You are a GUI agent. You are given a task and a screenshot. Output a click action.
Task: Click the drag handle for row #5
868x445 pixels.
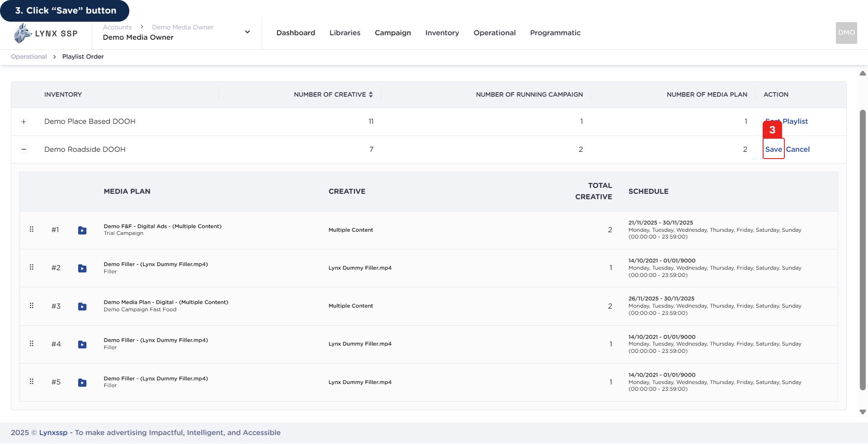coord(32,382)
